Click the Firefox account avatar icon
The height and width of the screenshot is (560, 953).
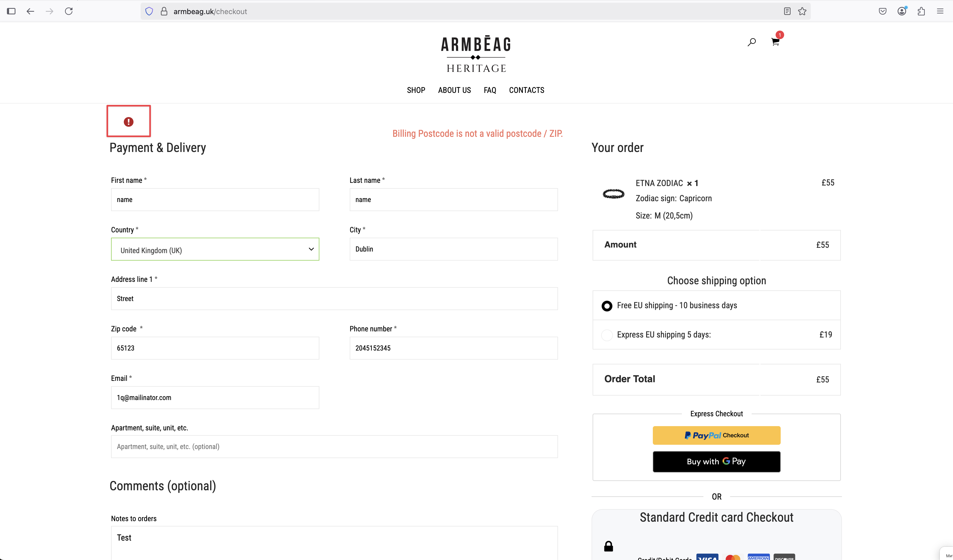point(902,11)
